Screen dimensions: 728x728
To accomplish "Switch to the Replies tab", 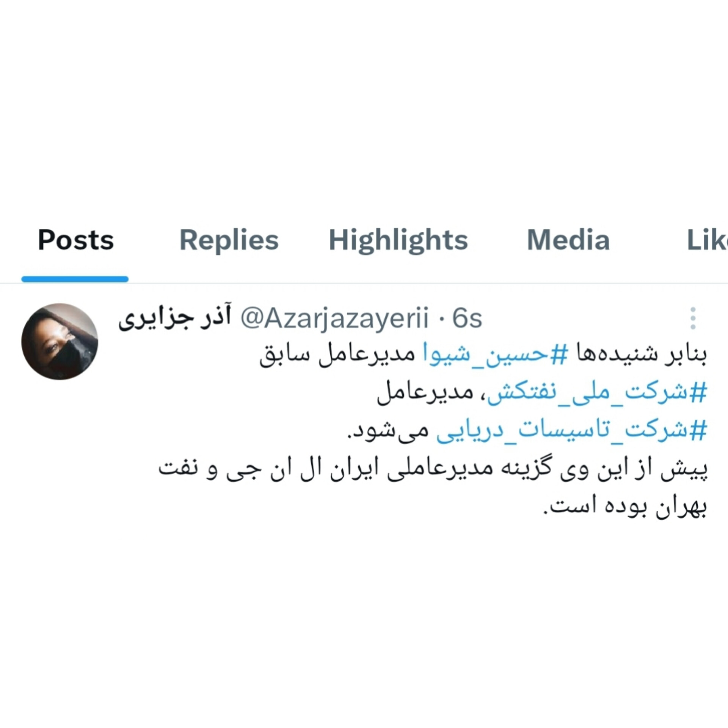I will [229, 240].
